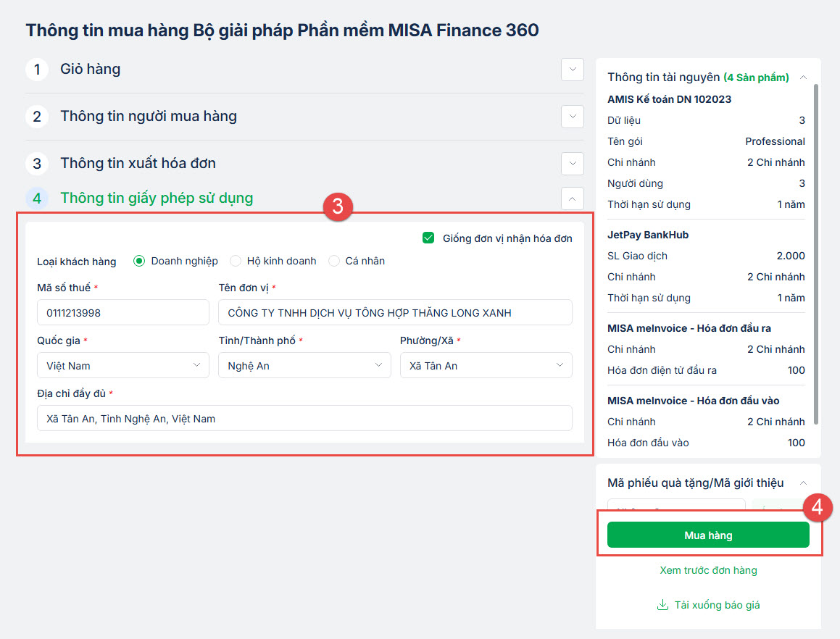Collapse Thông tin giấy phép sử dụng section

[573, 198]
